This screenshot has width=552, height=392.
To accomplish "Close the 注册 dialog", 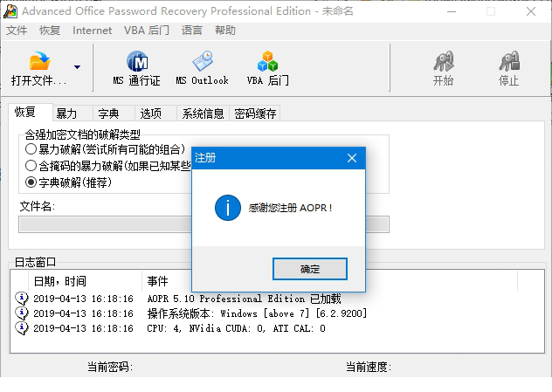I will coord(352,158).
